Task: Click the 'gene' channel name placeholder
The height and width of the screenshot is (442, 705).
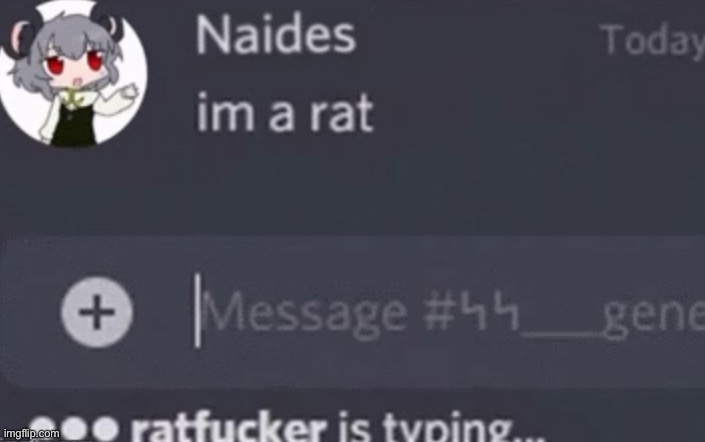Action: (x=654, y=317)
